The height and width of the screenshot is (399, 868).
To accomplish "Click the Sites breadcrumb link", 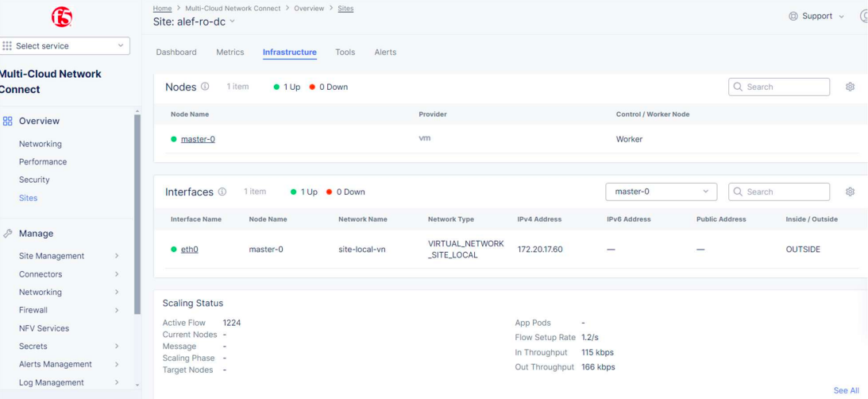I will pos(345,8).
